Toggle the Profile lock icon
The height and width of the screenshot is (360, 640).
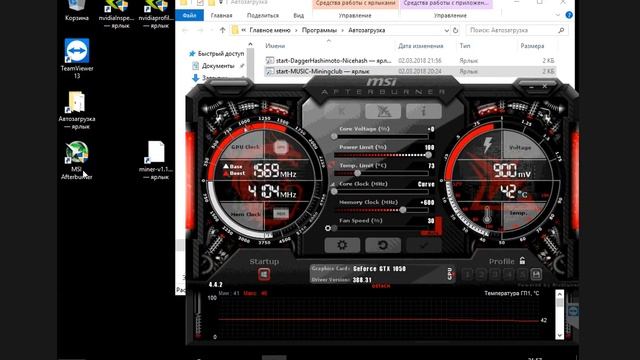522,260
